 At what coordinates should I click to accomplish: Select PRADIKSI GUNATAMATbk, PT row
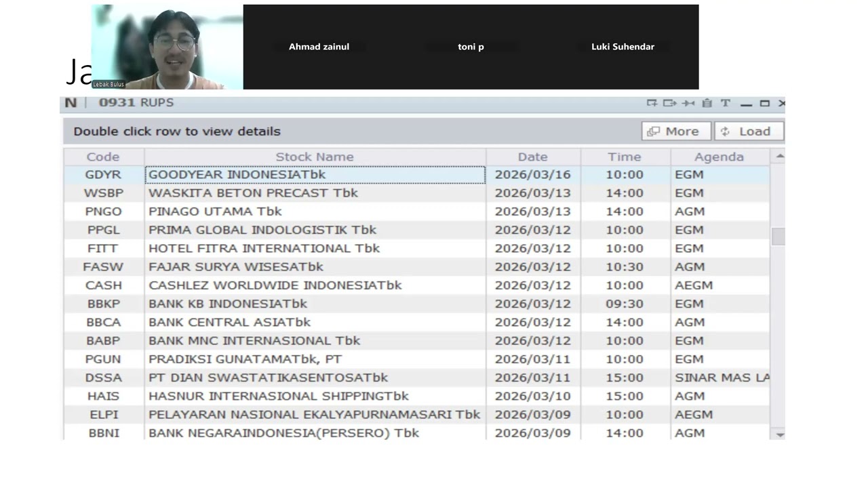click(x=315, y=359)
